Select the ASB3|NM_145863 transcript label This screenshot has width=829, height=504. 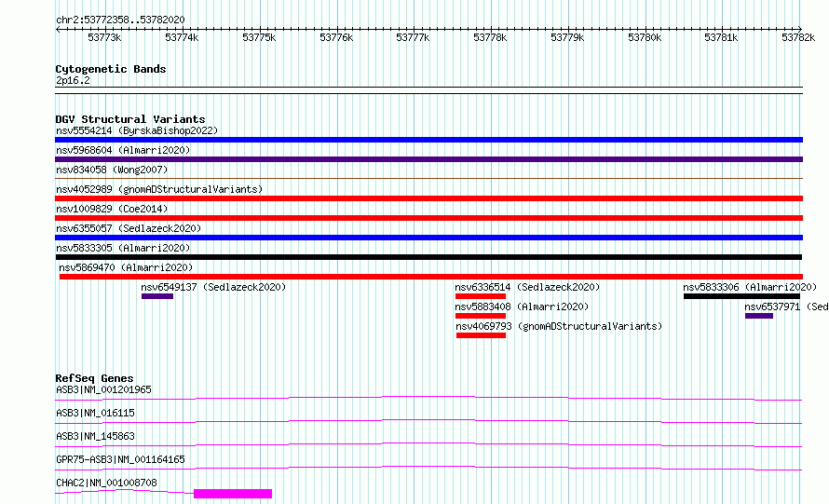tap(95, 436)
